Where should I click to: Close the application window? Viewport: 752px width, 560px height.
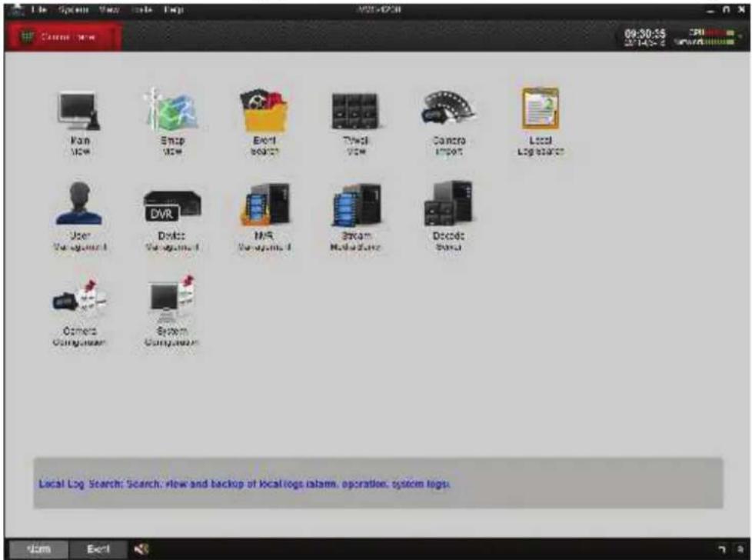(741, 9)
